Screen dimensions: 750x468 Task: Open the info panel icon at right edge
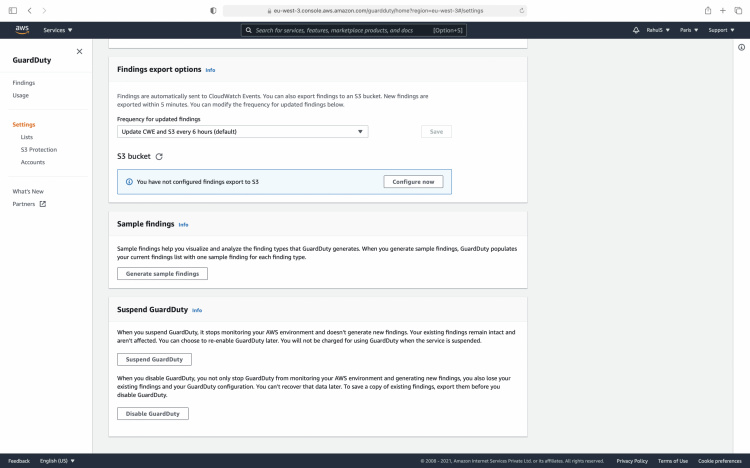[x=741, y=48]
